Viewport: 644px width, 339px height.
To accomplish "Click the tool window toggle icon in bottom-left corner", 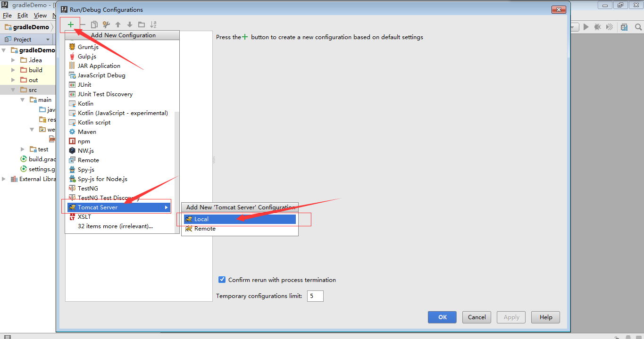I will [7, 336].
